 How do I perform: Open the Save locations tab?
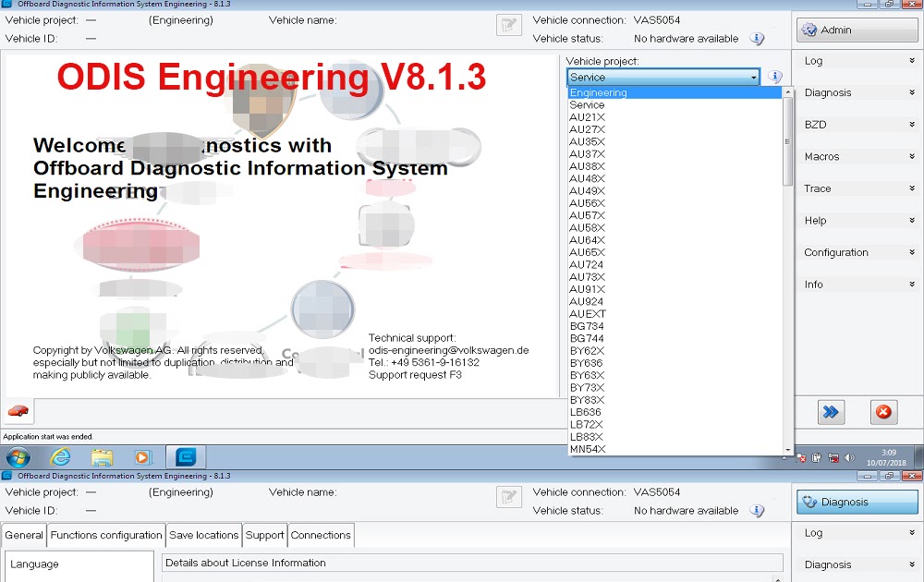(204, 535)
